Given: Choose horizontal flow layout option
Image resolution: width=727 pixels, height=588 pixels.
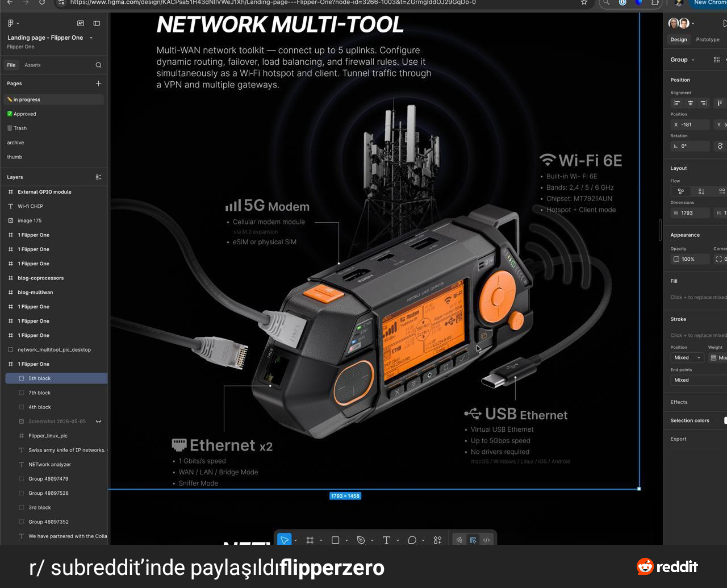Looking at the screenshot, I should 721,191.
